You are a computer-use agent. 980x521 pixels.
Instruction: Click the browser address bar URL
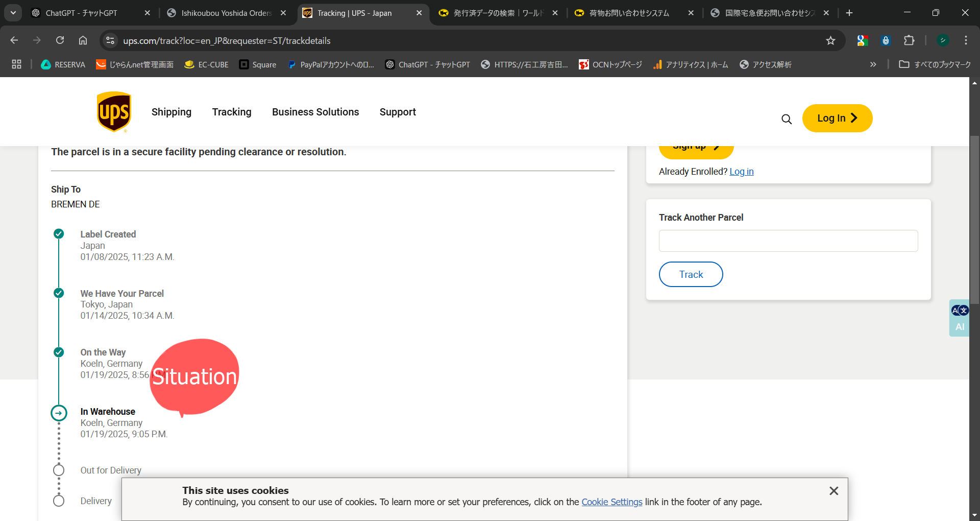227,40
